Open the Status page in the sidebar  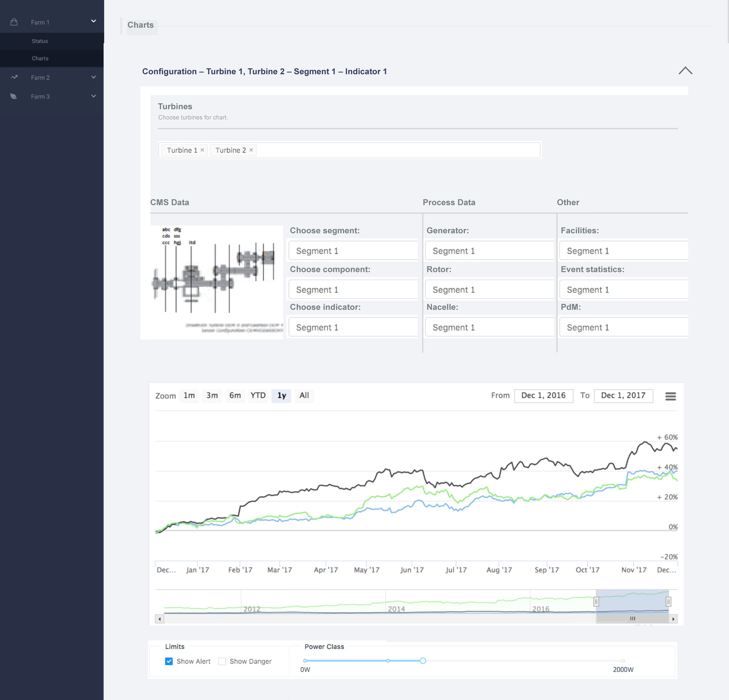pos(40,41)
